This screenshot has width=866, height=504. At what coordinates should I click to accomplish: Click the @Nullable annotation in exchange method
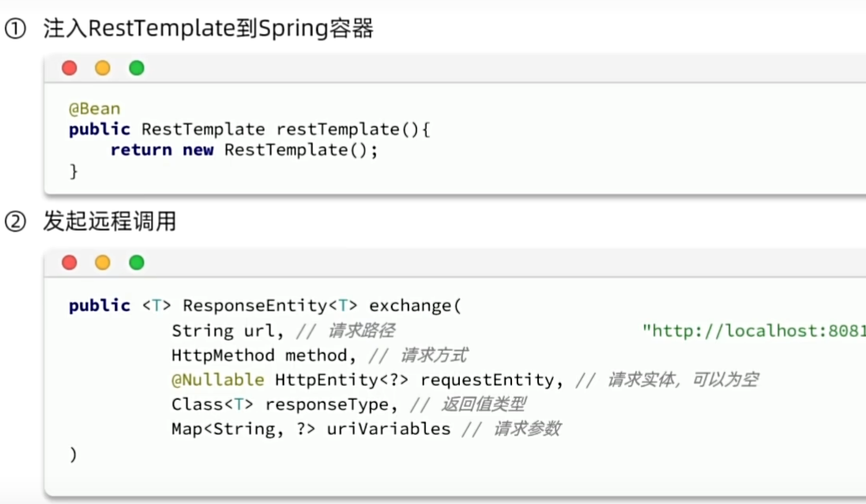pyautogui.click(x=218, y=380)
